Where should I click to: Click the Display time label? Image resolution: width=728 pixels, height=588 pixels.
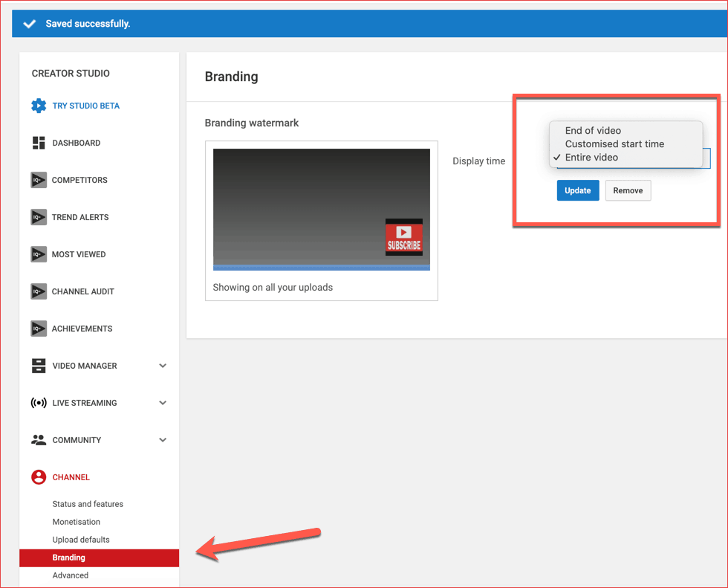(478, 161)
